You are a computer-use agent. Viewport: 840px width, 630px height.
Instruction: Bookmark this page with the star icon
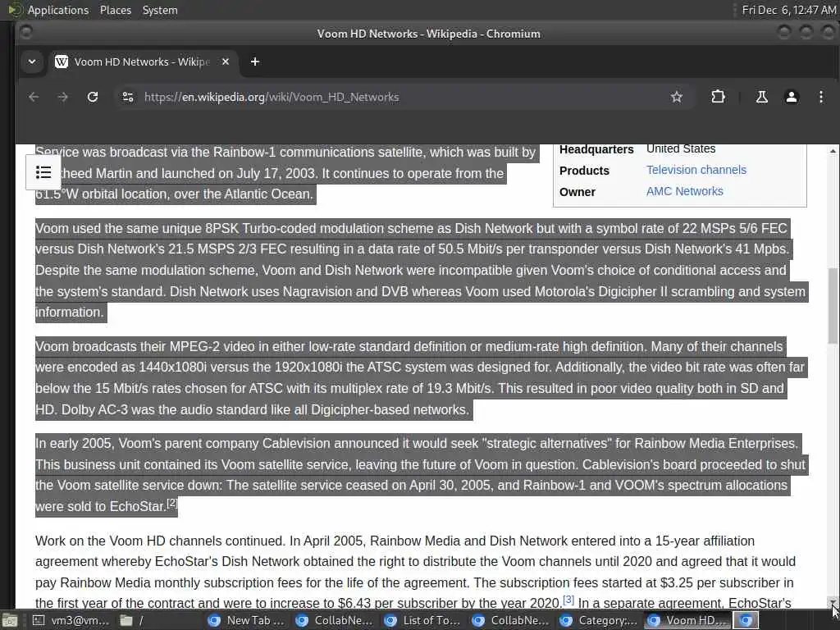tap(677, 97)
